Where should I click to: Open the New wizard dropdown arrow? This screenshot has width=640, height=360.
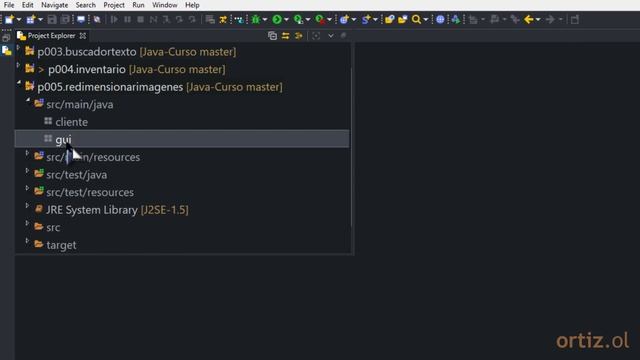click(18, 20)
